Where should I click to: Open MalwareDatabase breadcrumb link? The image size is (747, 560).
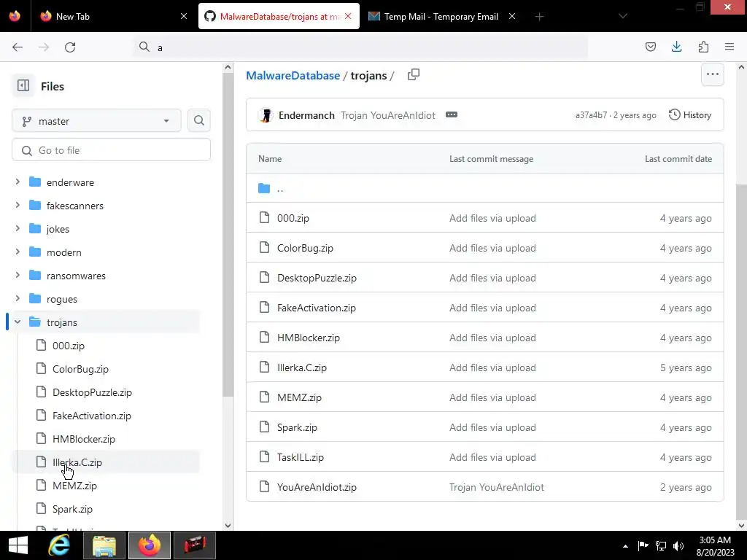tap(293, 76)
